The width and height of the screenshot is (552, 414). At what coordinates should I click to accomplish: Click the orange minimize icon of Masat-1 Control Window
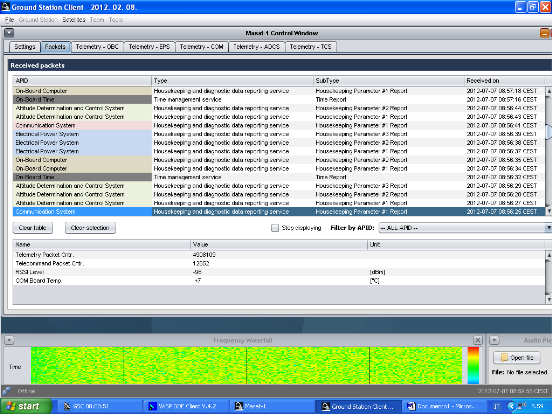tap(545, 33)
